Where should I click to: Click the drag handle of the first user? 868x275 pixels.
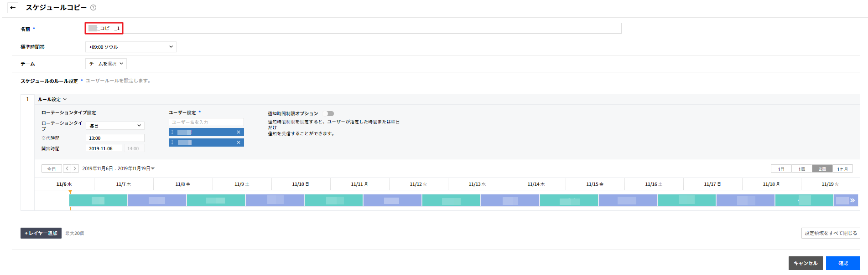pyautogui.click(x=172, y=132)
